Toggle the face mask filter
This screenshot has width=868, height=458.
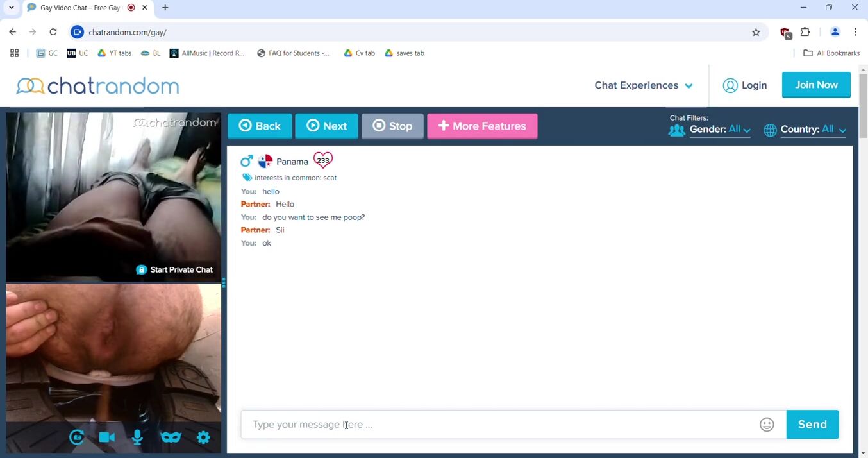click(x=171, y=437)
